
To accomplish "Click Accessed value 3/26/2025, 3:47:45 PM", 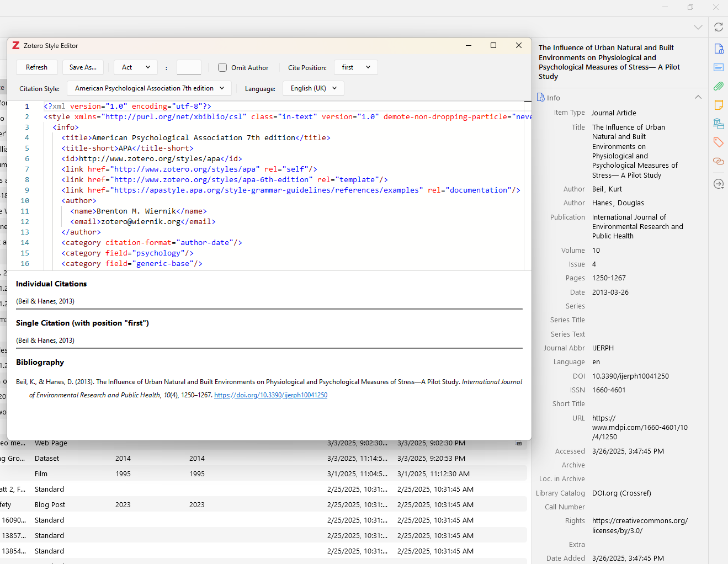I will 628,451.
